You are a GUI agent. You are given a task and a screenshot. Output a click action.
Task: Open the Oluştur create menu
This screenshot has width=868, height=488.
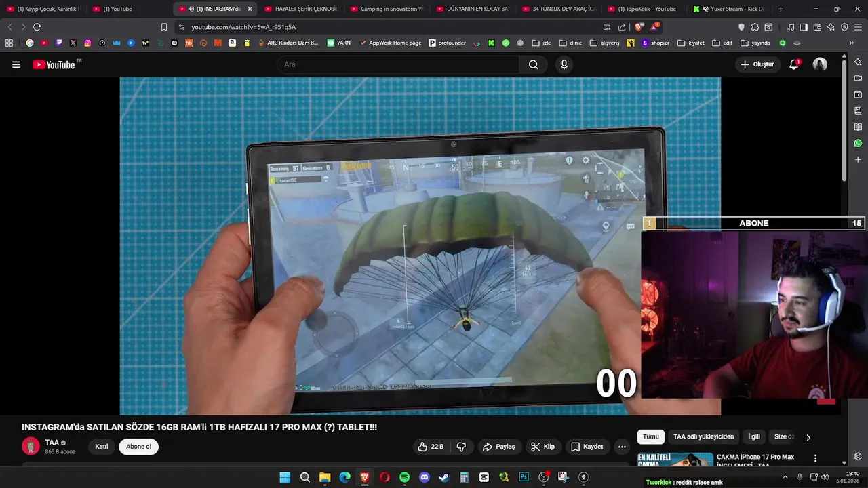[757, 64]
